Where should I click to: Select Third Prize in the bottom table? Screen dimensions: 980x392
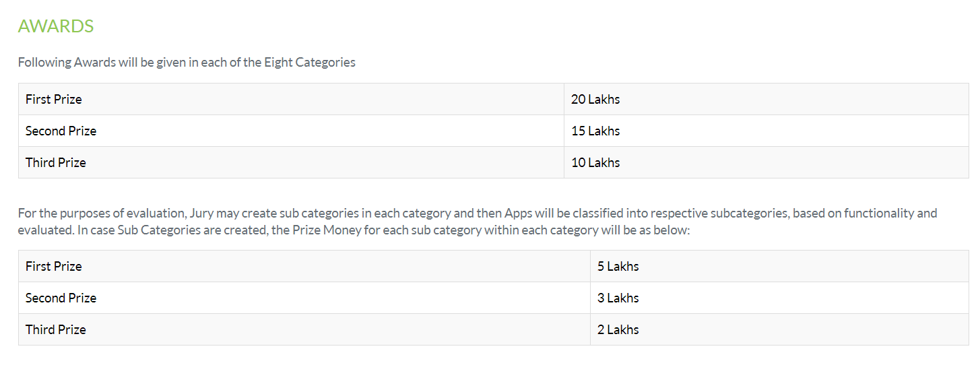[x=56, y=329]
